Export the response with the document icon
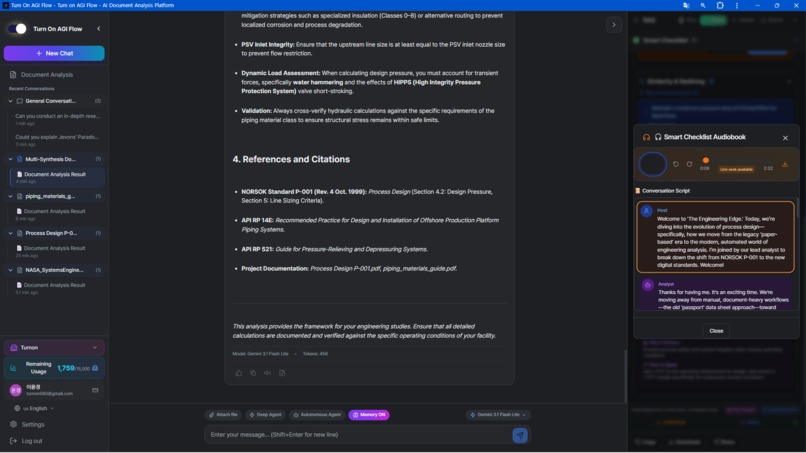Image resolution: width=806 pixels, height=453 pixels. (282, 373)
